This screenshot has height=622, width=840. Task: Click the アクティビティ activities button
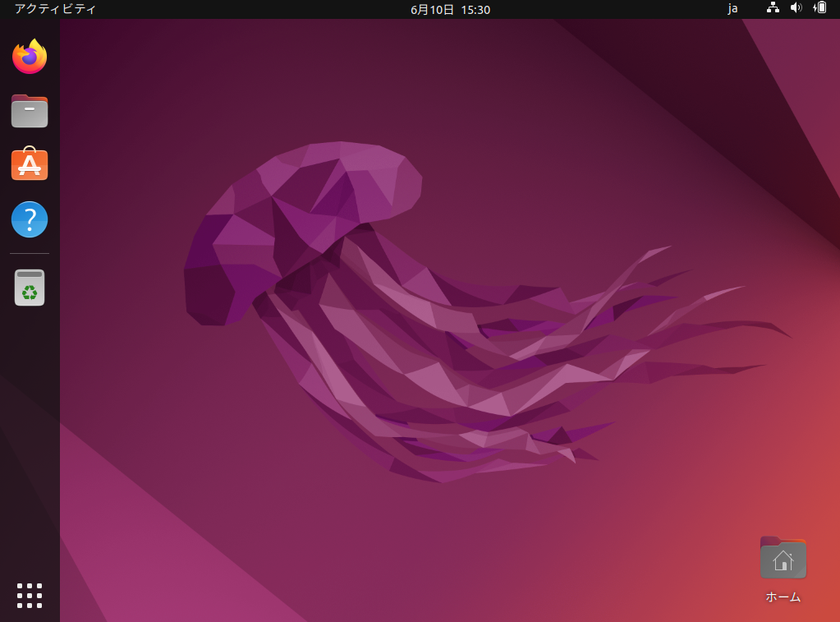(55, 9)
